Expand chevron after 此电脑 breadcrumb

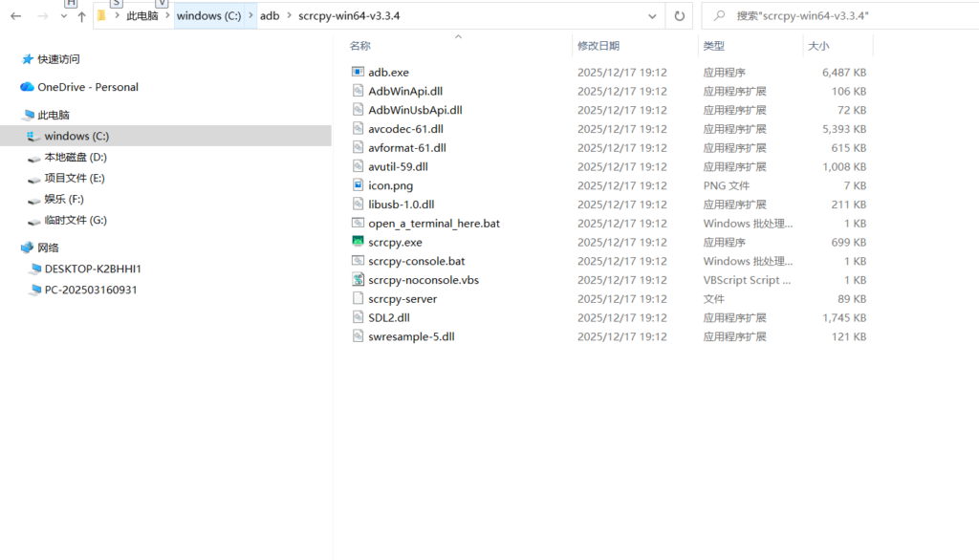pos(167,15)
